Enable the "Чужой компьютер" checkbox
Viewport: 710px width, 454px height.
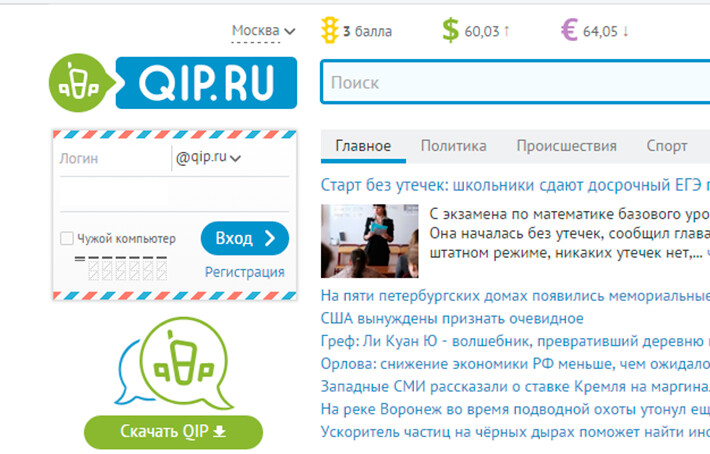[x=67, y=239]
